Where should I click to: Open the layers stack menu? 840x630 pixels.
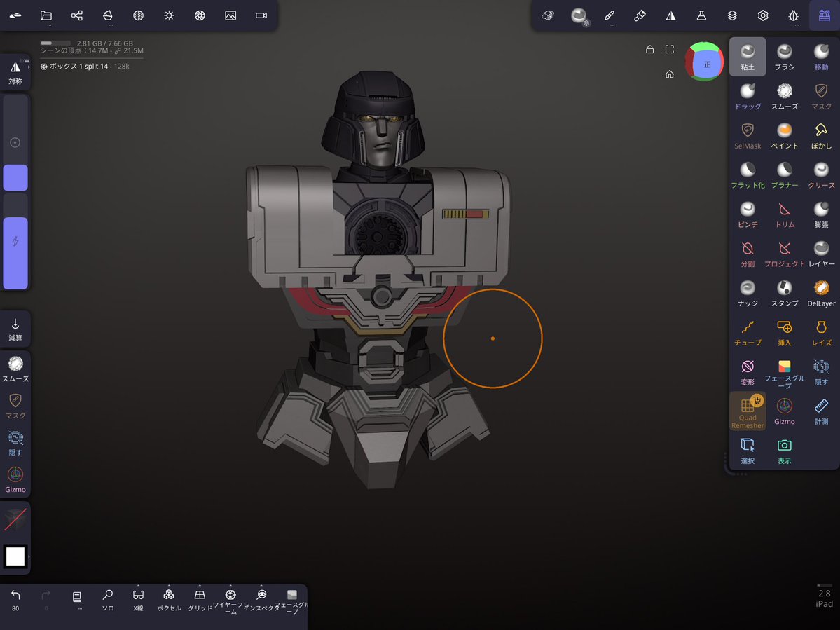732,15
